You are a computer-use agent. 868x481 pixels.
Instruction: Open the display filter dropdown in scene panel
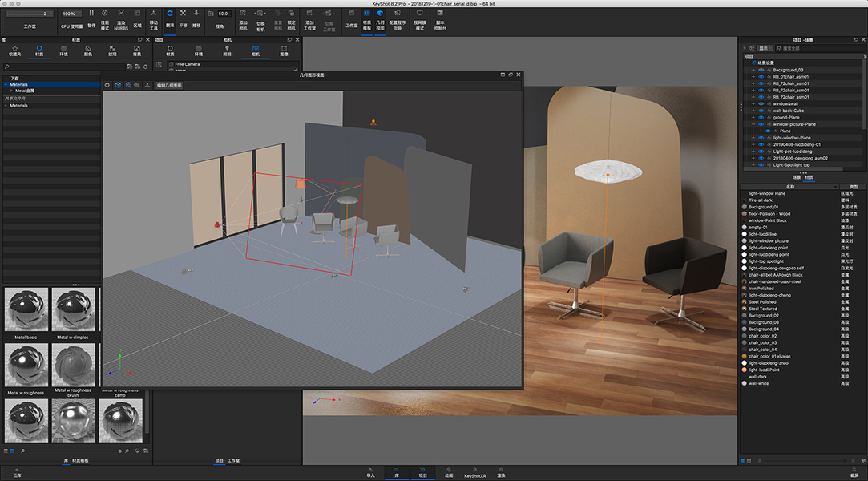tap(765, 48)
